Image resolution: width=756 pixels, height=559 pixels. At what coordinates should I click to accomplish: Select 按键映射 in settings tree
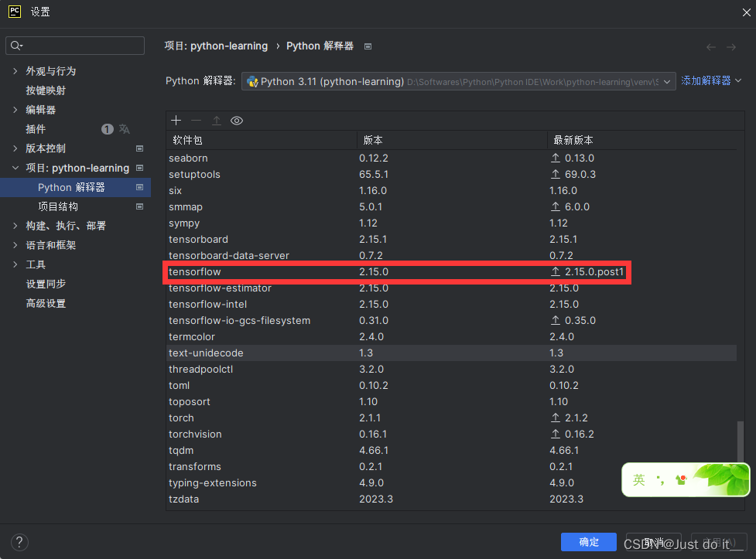tap(46, 90)
